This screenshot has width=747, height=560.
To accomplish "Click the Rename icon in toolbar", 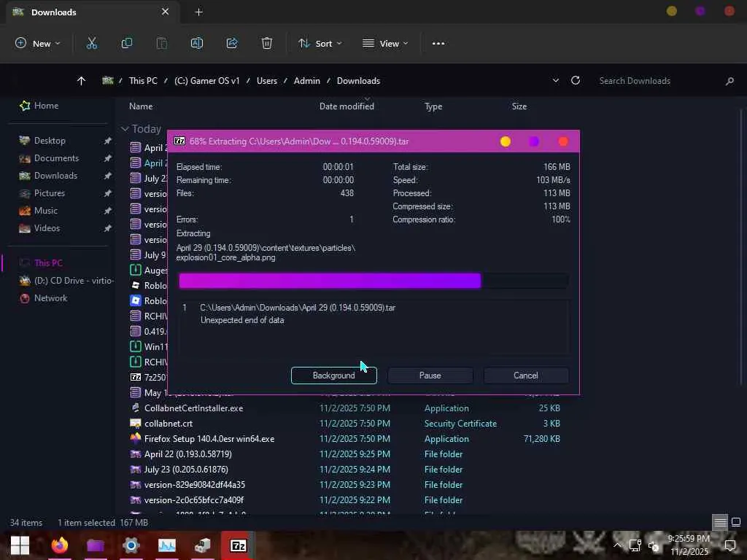I will coord(197,43).
